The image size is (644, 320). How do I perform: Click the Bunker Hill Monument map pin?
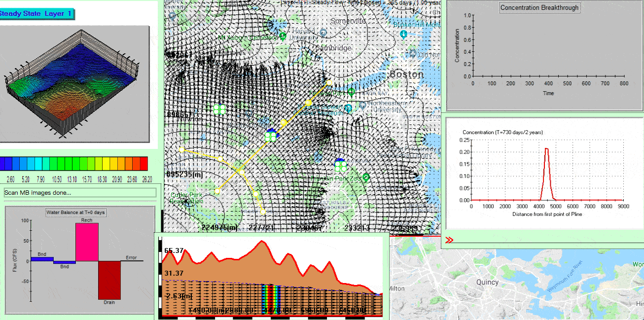click(403, 34)
